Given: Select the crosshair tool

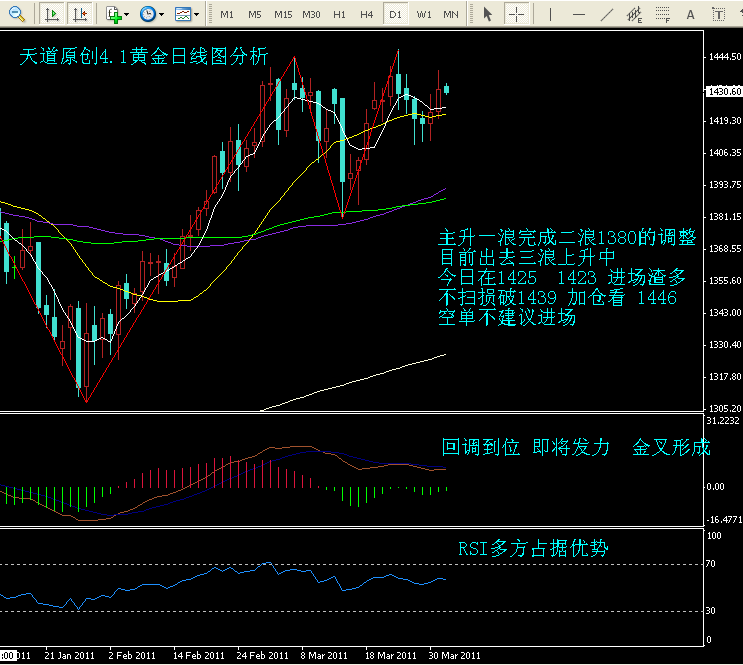Looking at the screenshot, I should coord(516,15).
